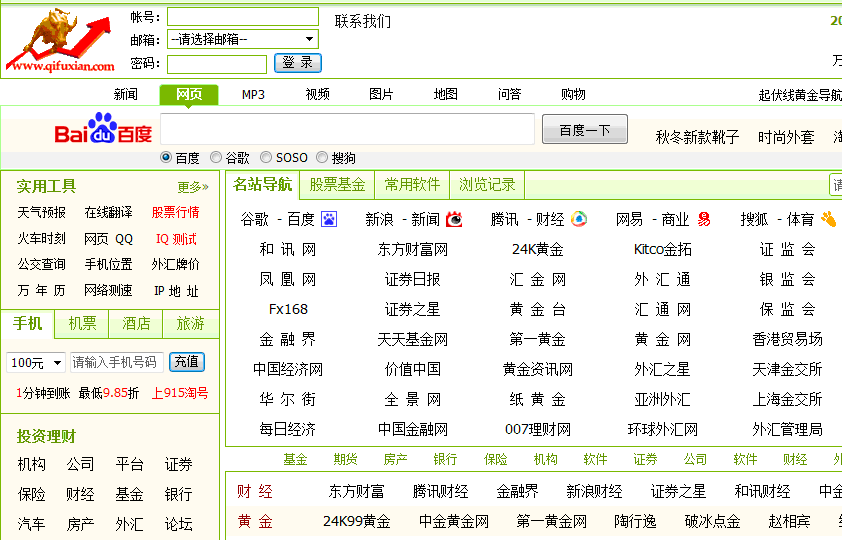Screen dimensions: 842x540
Task: Select the 旅游 tab
Action: 191,323
